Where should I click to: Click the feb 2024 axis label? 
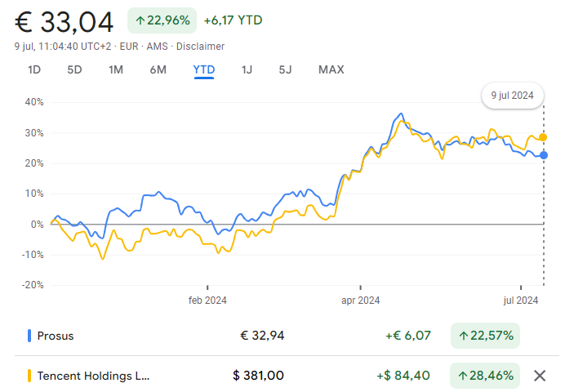point(207,301)
